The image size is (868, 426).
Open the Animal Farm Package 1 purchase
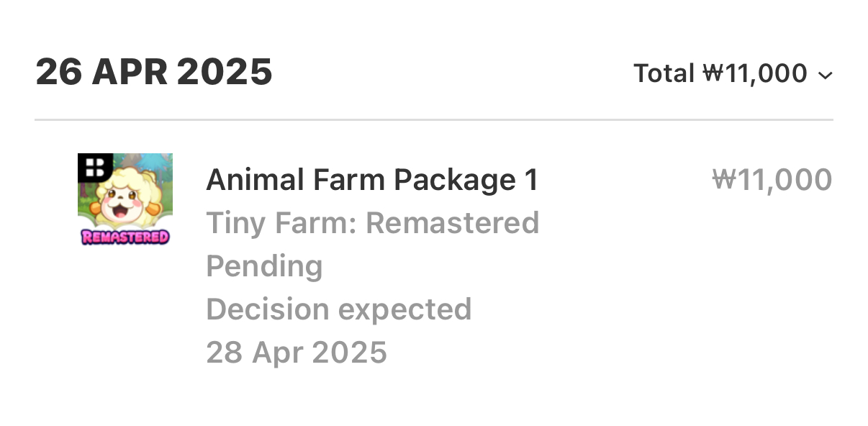pos(372,180)
